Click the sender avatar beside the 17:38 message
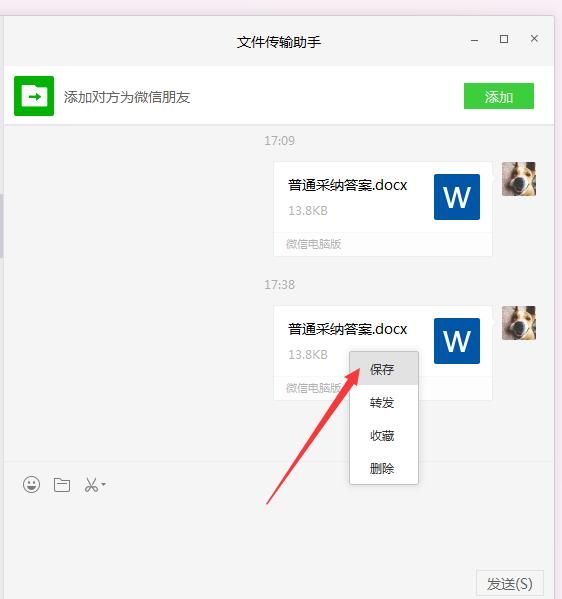The width and height of the screenshot is (562, 599). tap(519, 323)
